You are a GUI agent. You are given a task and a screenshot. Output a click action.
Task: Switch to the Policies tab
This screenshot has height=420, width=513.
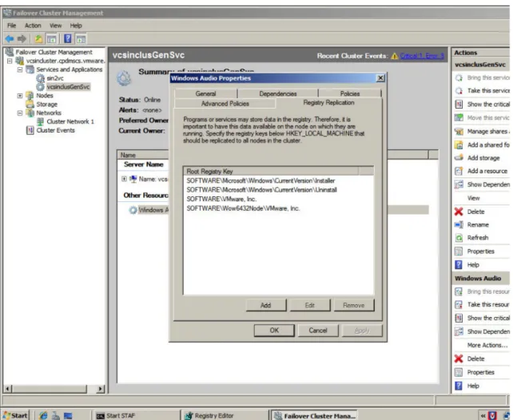350,93
